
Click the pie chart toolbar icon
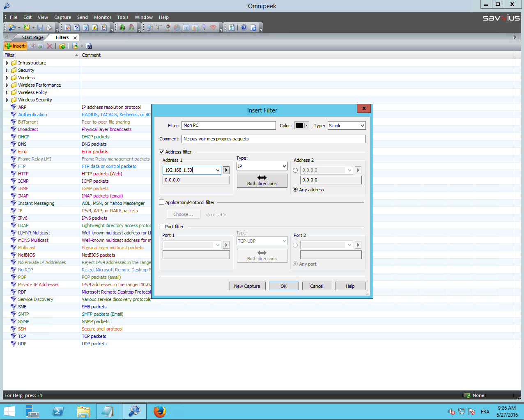[177, 28]
